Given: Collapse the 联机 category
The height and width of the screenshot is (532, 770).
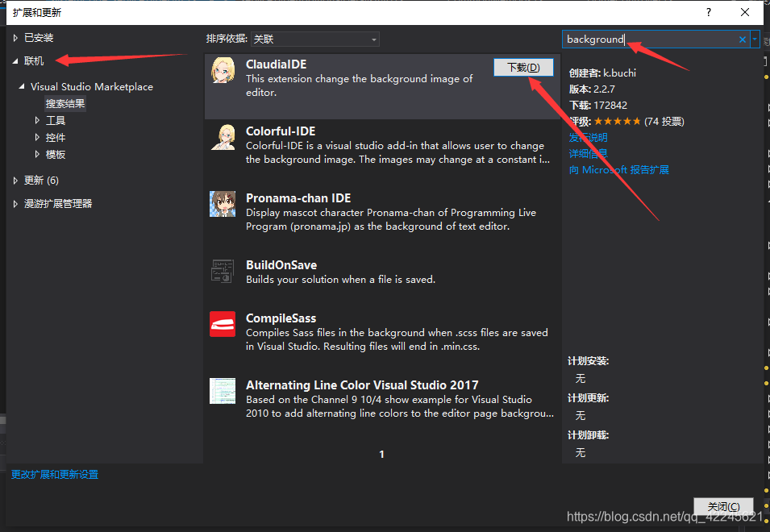Looking at the screenshot, I should click(x=15, y=60).
